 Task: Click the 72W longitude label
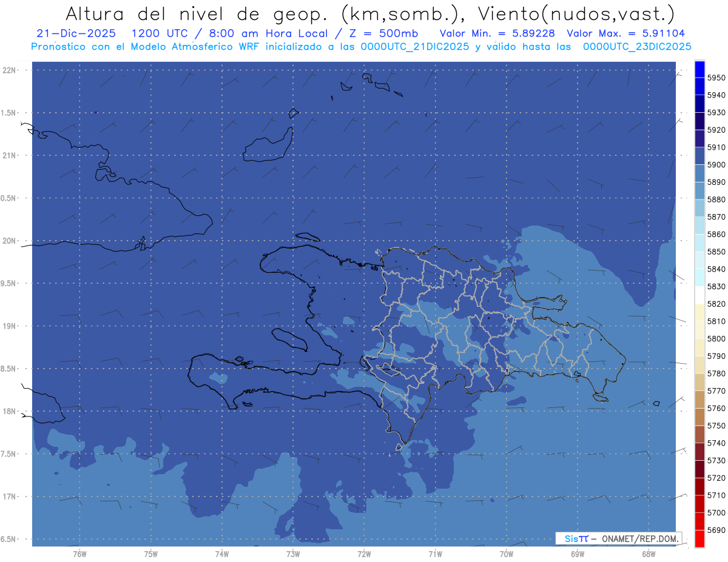(365, 554)
